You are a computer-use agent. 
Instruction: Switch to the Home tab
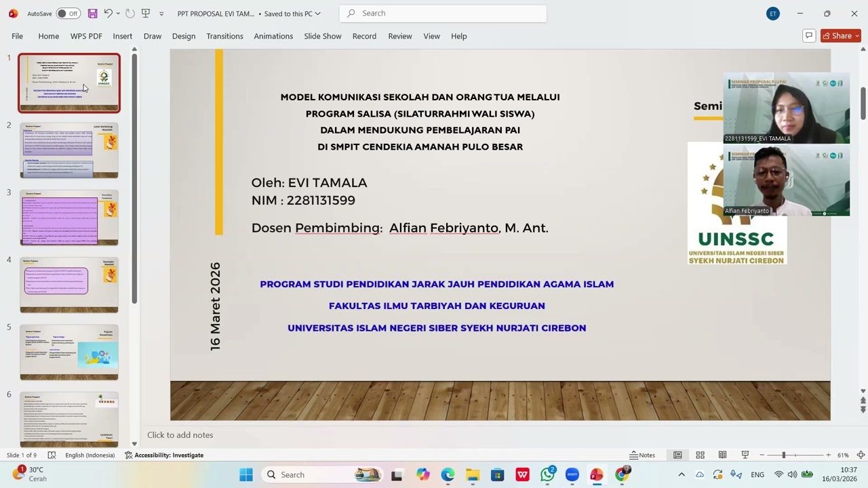tap(49, 36)
